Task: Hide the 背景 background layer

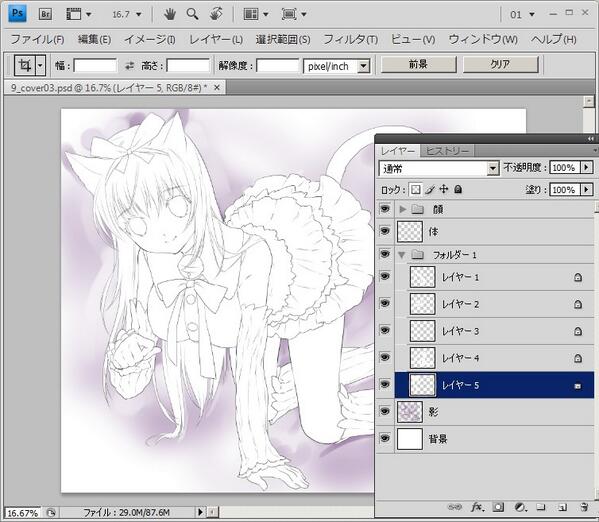Action: [385, 438]
